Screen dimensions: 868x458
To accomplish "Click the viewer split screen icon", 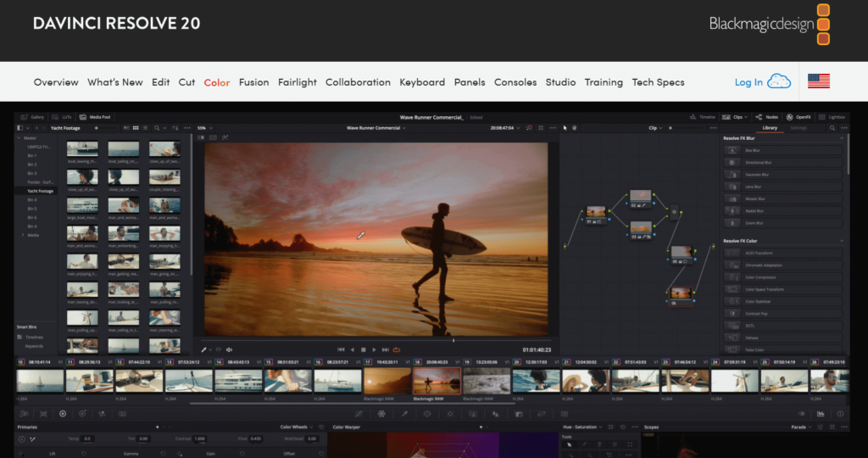I will point(213,137).
